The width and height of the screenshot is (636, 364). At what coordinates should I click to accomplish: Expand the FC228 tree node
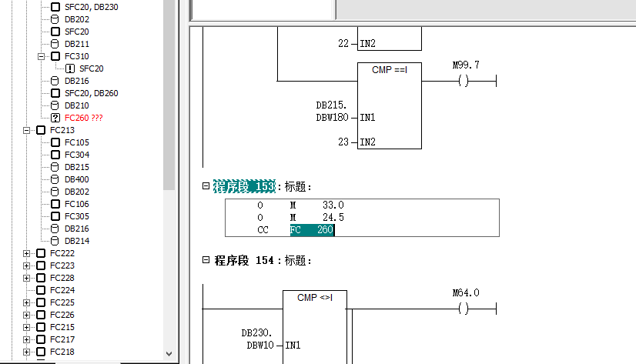(x=28, y=278)
